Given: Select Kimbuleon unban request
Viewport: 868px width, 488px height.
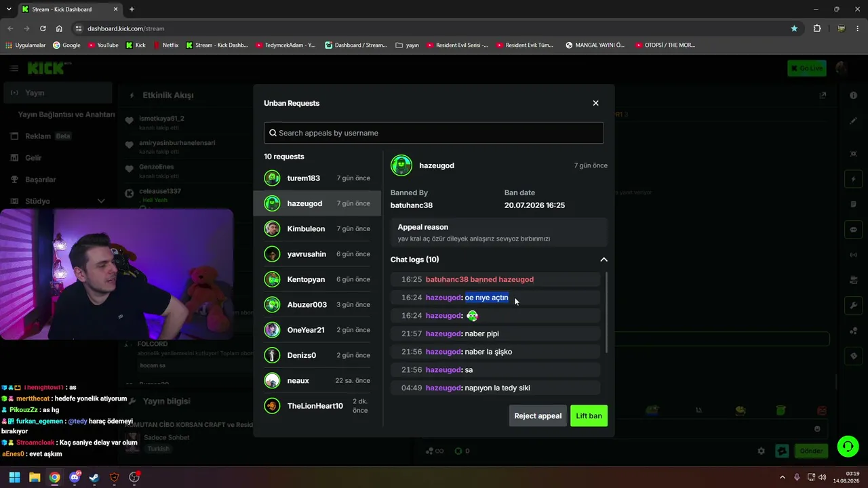Looking at the screenshot, I should click(317, 228).
